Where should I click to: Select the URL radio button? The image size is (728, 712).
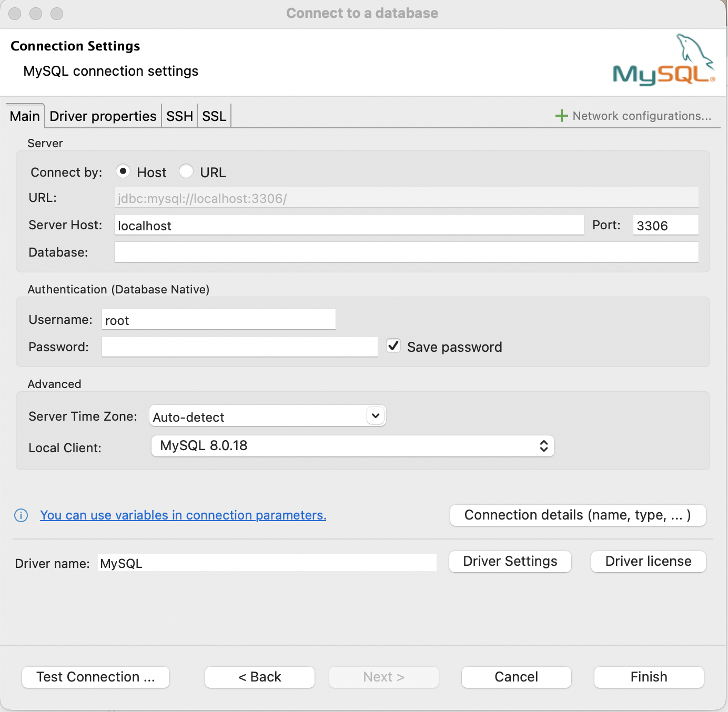(186, 171)
